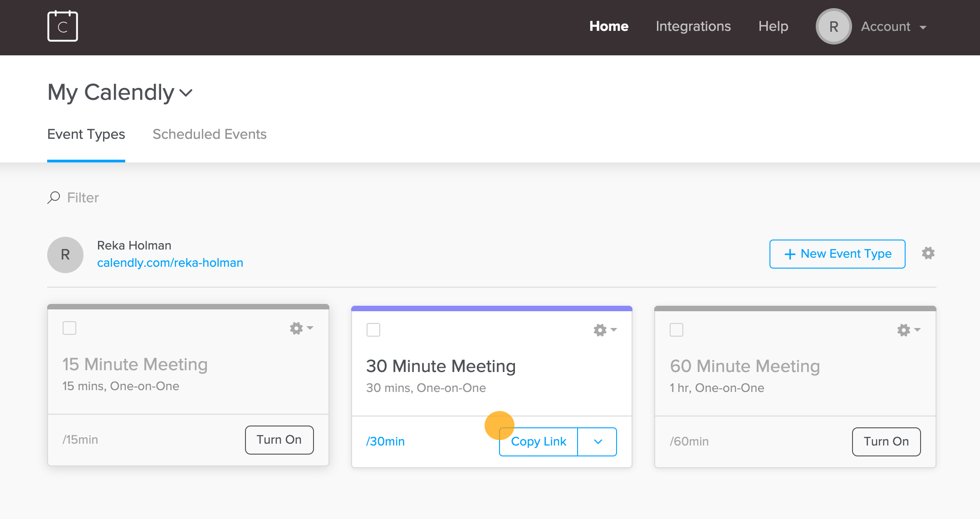Click the /60min event URL
This screenshot has width=980, height=519.
point(689,441)
